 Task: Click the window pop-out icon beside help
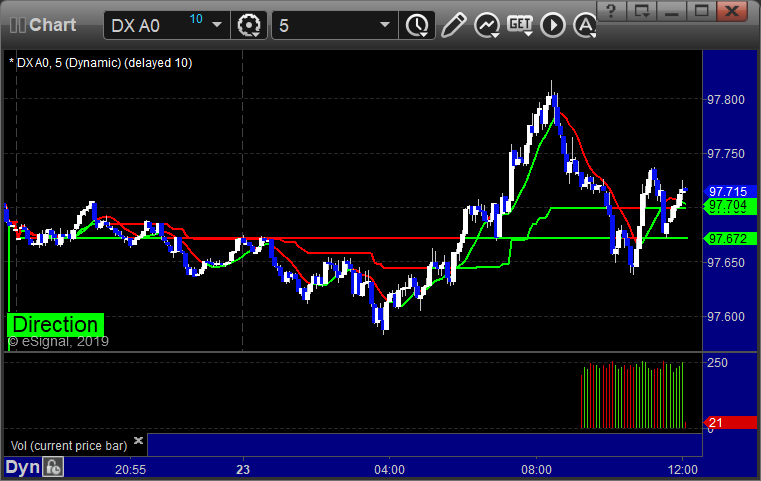642,11
